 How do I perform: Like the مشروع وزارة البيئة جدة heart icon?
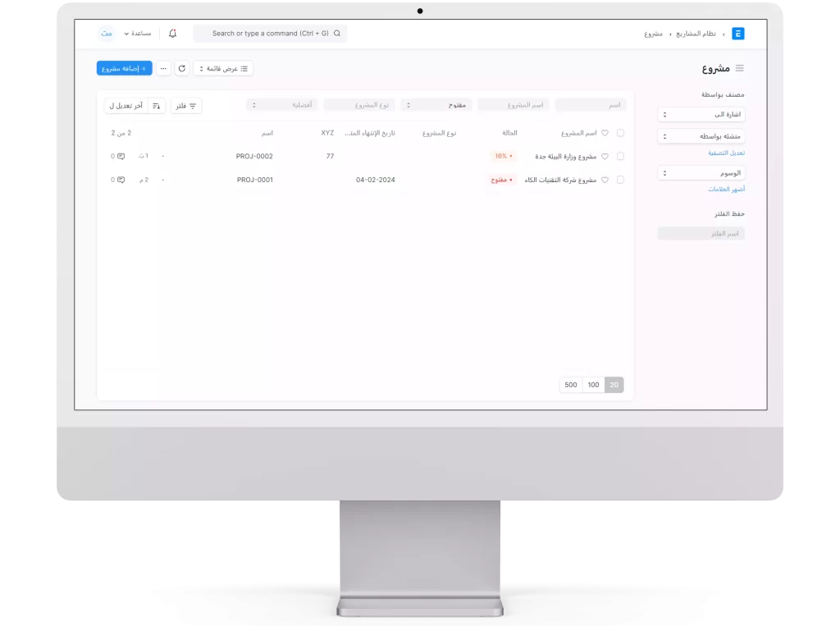pos(605,156)
